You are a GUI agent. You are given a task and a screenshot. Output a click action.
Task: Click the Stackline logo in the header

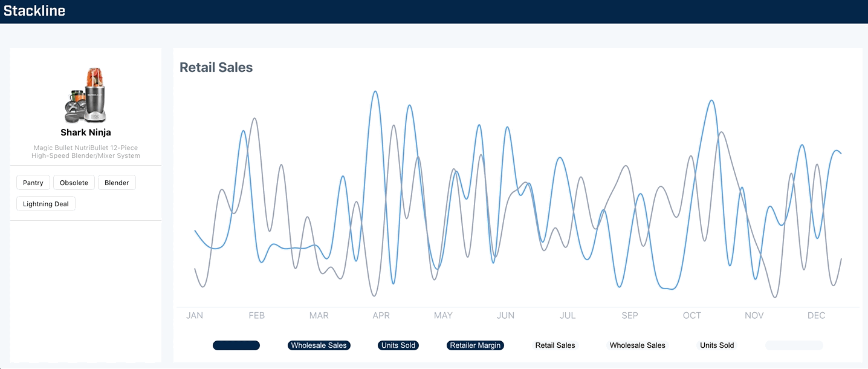click(x=34, y=11)
